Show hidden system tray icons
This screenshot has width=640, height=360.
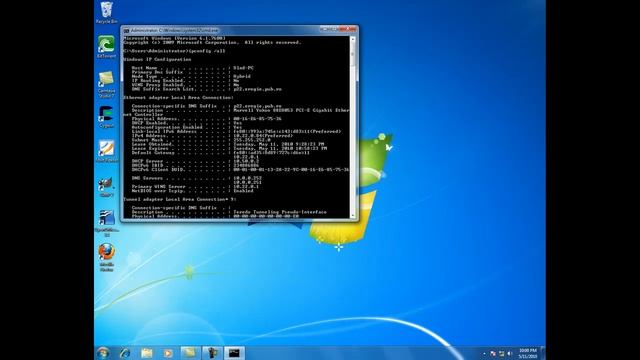(x=484, y=354)
